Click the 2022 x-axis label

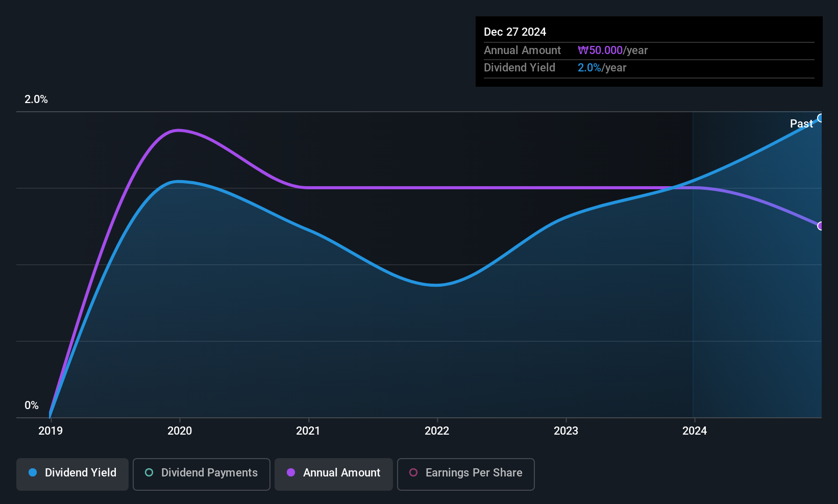437,431
